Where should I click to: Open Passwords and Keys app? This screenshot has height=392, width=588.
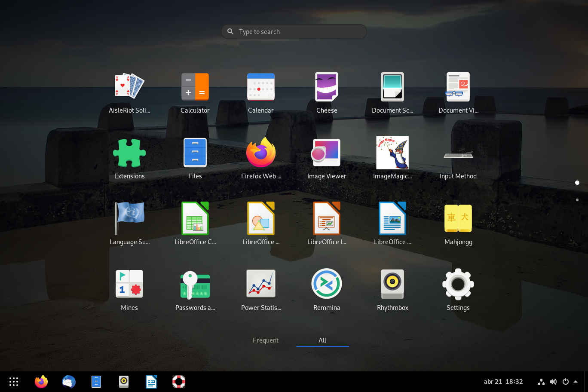click(195, 284)
